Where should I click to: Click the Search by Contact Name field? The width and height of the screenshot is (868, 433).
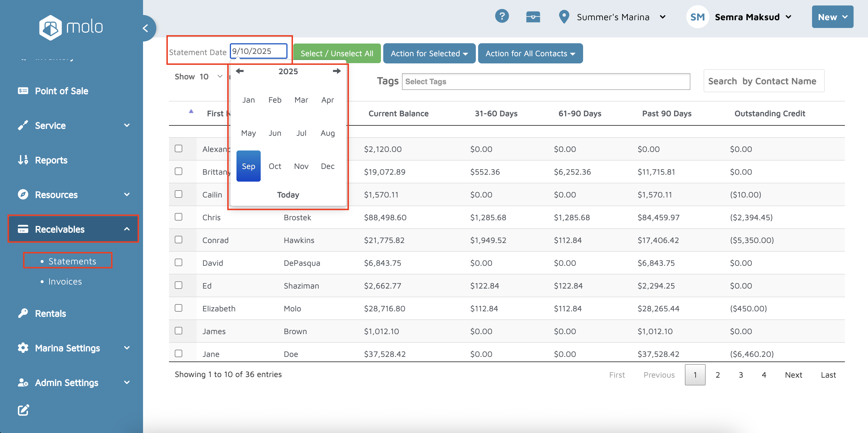pos(764,81)
